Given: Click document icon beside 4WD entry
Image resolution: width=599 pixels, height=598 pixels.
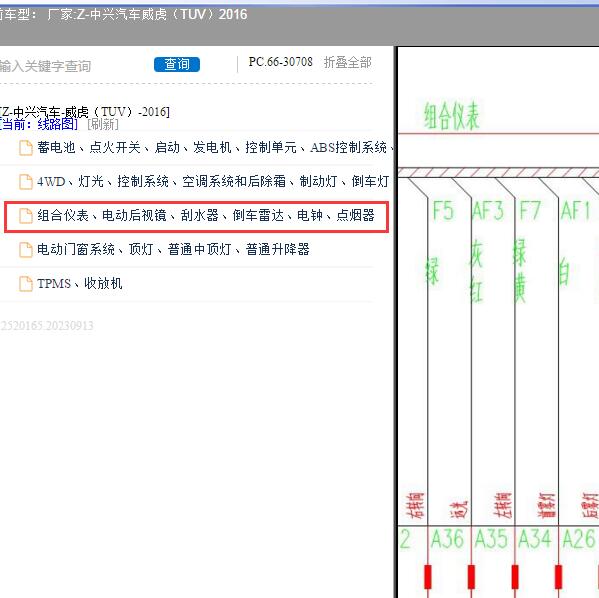Looking at the screenshot, I should click(26, 182).
